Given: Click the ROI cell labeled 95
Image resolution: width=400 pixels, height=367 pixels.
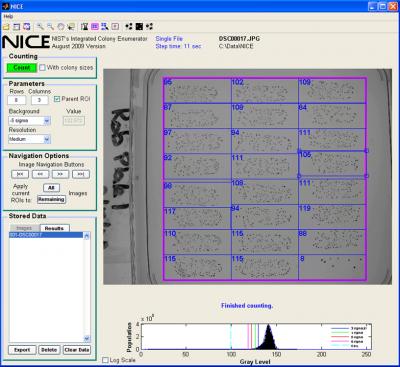Looking at the screenshot, I should 197,91.
